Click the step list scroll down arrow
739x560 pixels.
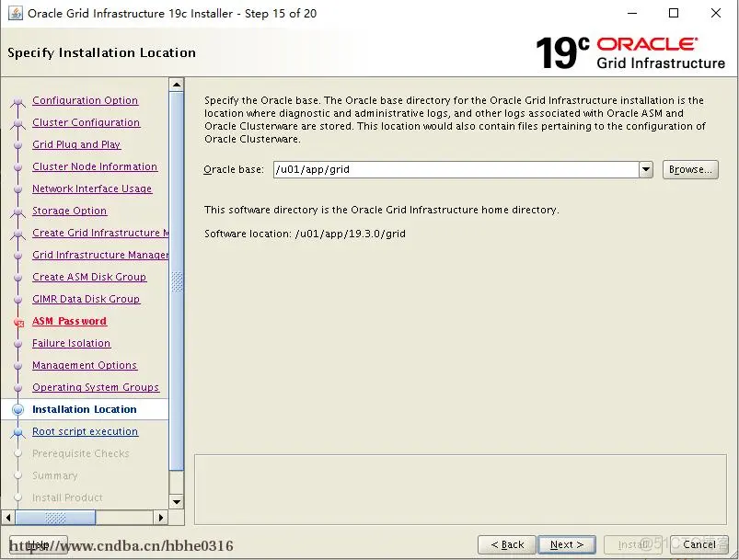click(177, 501)
